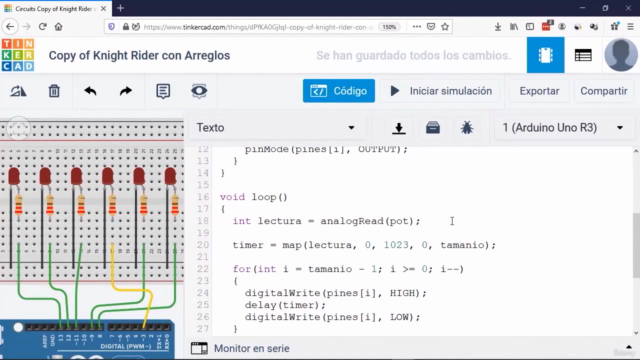Viewport: 640px width, 360px height.
Task: Click the red extension icon with badge
Action: [546, 26]
